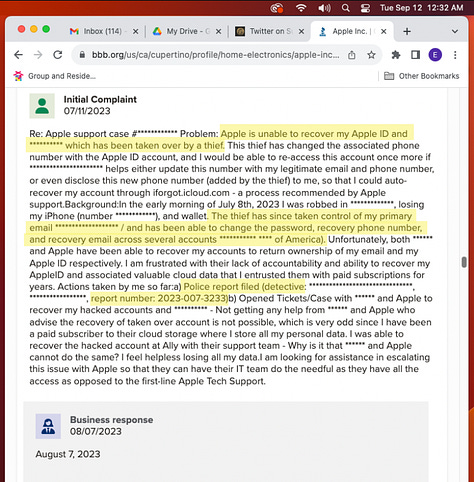
Task: Open the Other Bookmarks folder
Action: (422, 76)
